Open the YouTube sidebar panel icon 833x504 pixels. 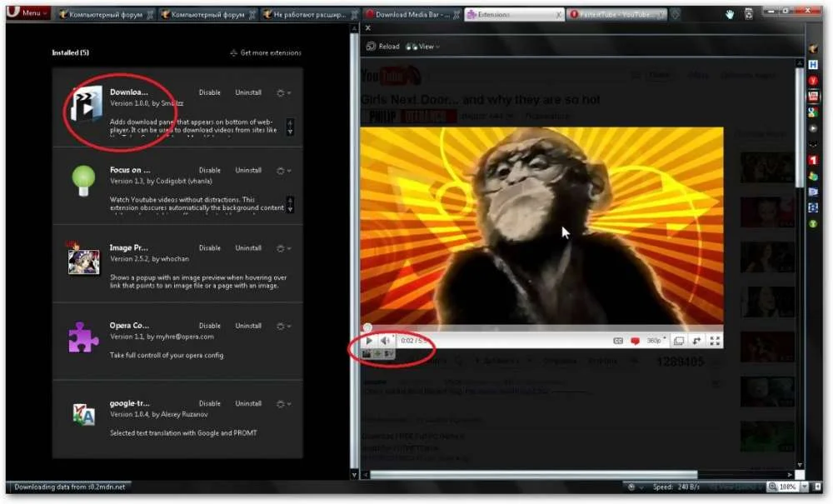813,97
